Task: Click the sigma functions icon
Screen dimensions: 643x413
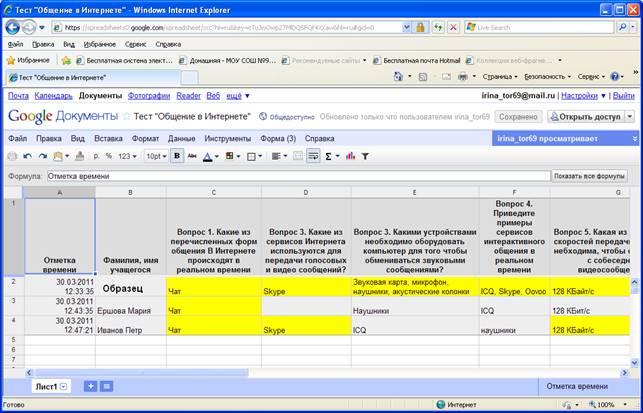Action: (328, 156)
